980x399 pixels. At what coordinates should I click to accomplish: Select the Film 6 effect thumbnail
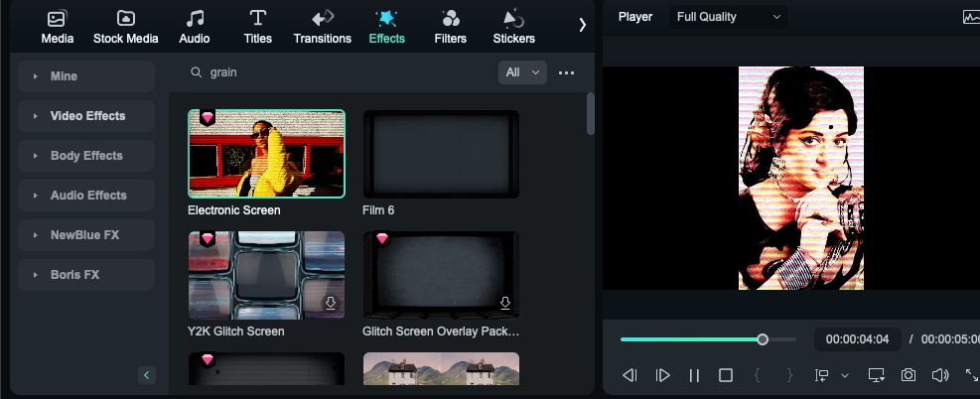coord(441,154)
